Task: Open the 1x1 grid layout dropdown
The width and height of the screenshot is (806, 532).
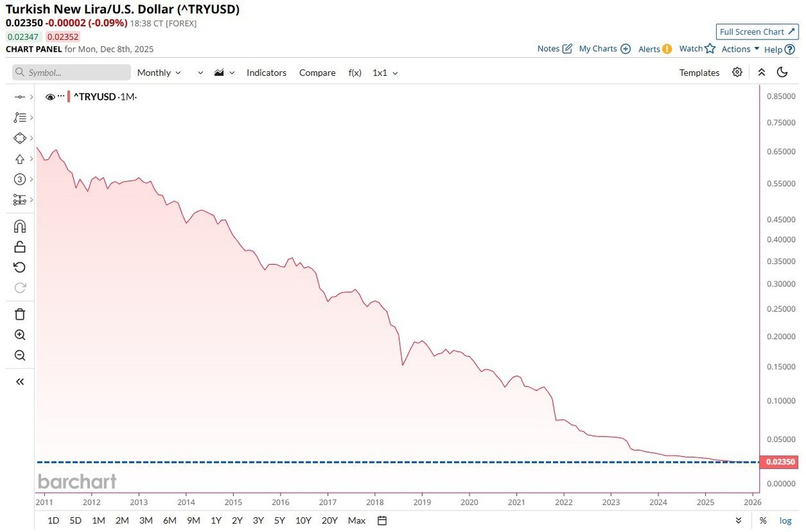Action: 386,73
